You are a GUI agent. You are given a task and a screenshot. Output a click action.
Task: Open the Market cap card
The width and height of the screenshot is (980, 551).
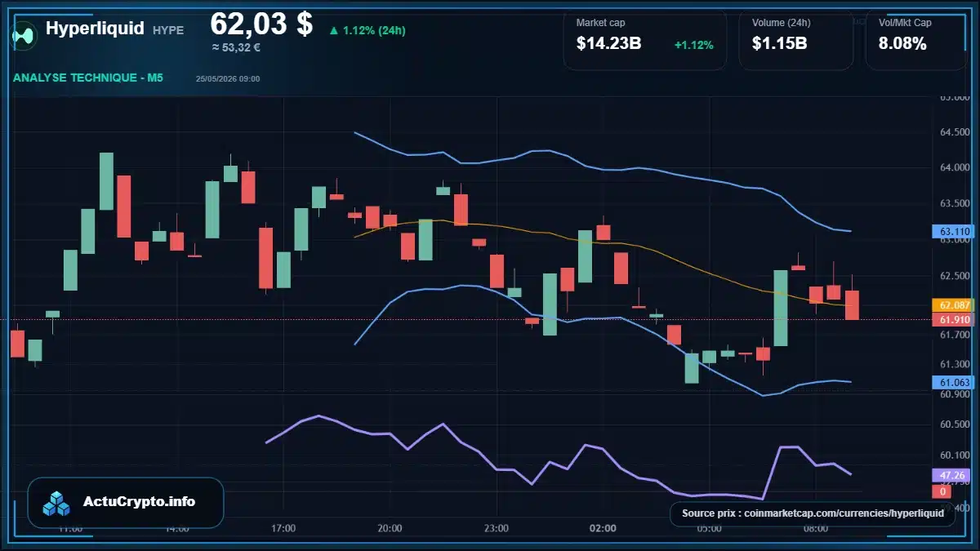645,38
